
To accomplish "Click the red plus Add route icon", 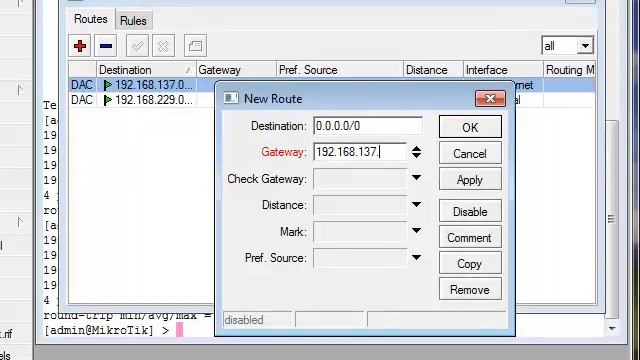I will click(80, 46).
